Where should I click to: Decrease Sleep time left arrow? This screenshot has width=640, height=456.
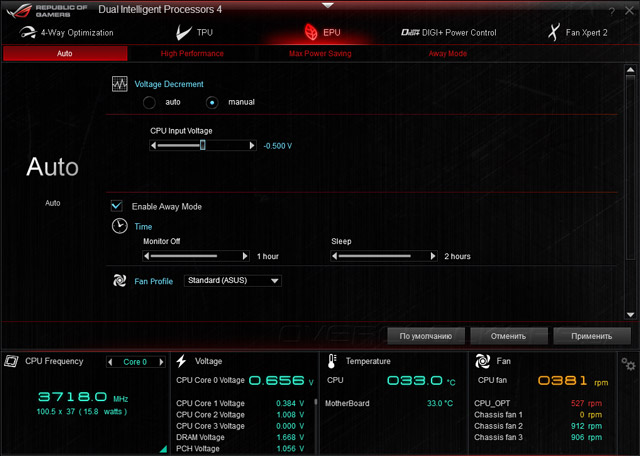click(335, 256)
